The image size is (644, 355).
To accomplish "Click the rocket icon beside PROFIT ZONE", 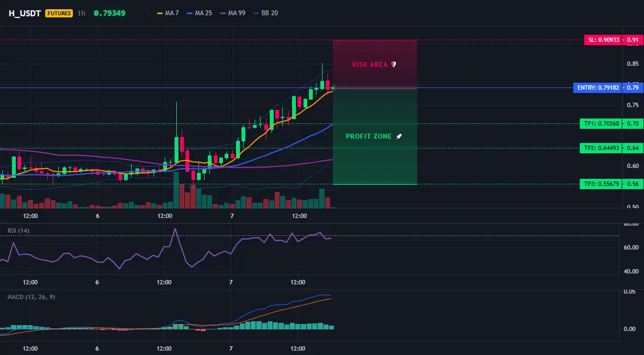I will point(399,136).
